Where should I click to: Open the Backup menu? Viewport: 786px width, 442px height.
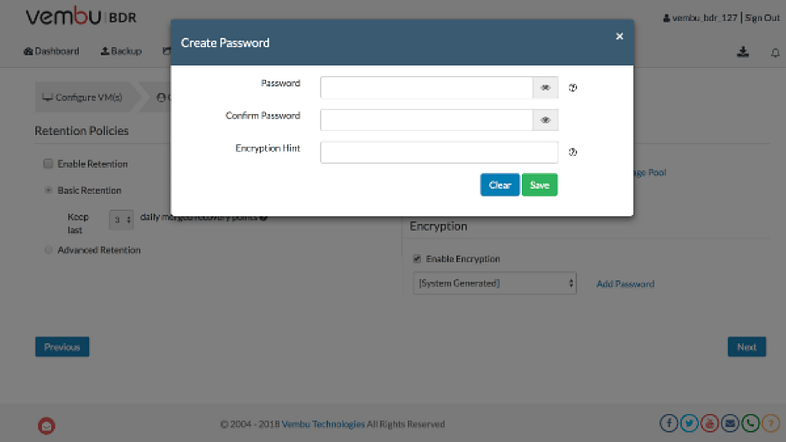click(121, 51)
